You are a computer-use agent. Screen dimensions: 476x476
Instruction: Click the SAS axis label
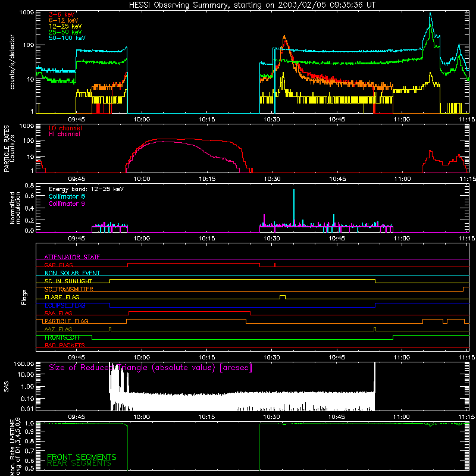click(x=6, y=387)
